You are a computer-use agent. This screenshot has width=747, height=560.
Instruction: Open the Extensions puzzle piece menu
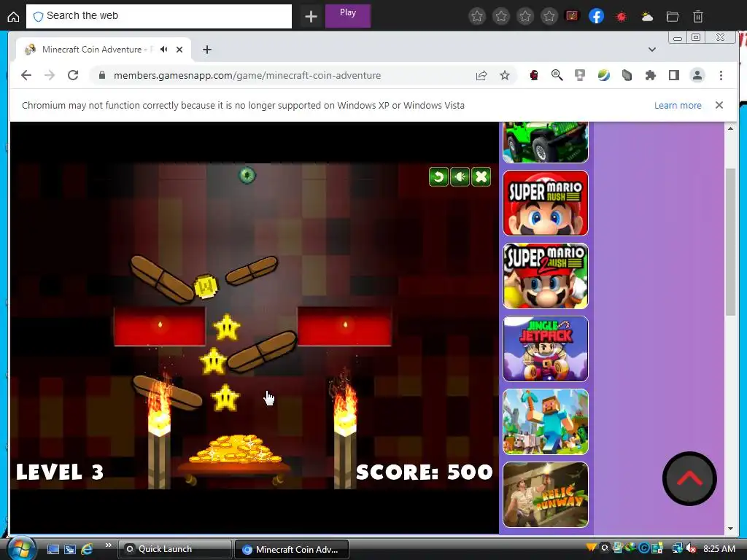(650, 75)
